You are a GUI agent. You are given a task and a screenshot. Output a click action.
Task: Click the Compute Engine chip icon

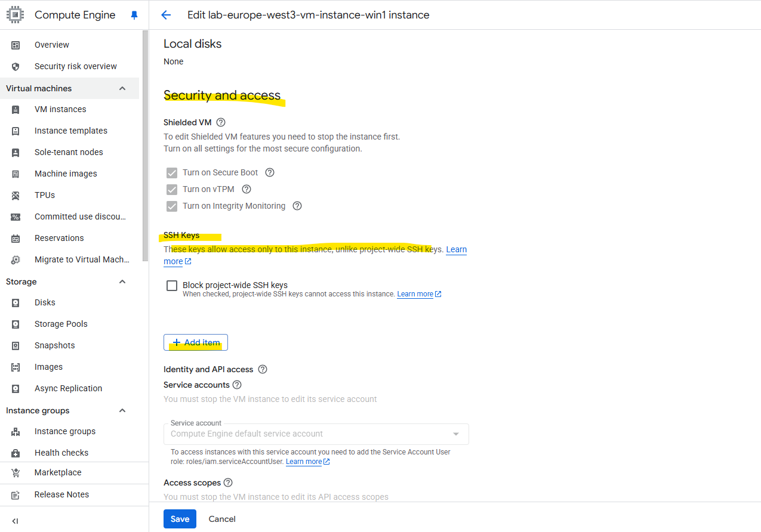click(16, 15)
